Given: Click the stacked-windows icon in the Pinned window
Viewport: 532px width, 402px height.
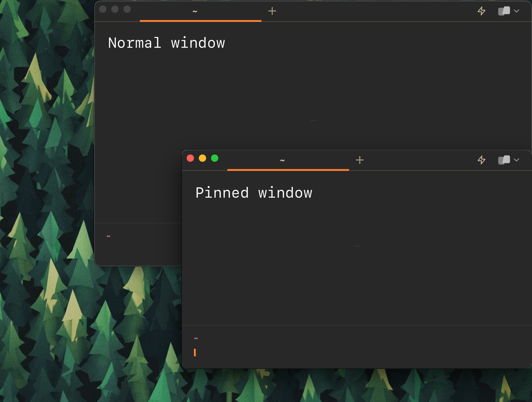Looking at the screenshot, I should (x=504, y=160).
